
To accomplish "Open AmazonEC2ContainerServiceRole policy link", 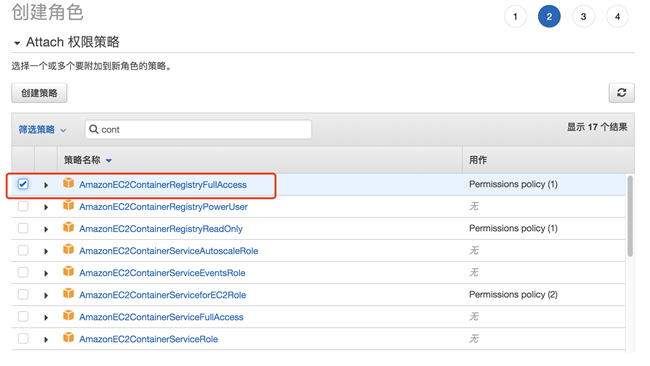I will point(148,339).
